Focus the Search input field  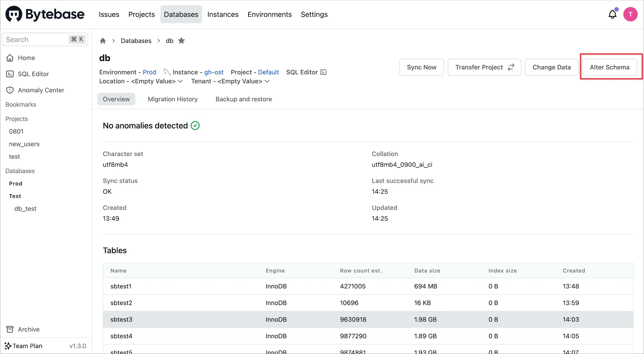coord(45,40)
